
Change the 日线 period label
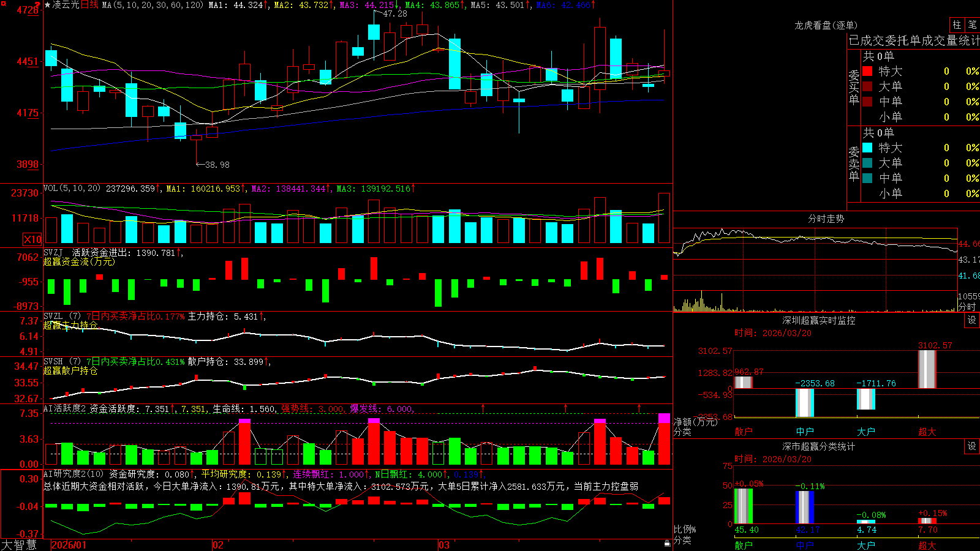pyautogui.click(x=89, y=5)
